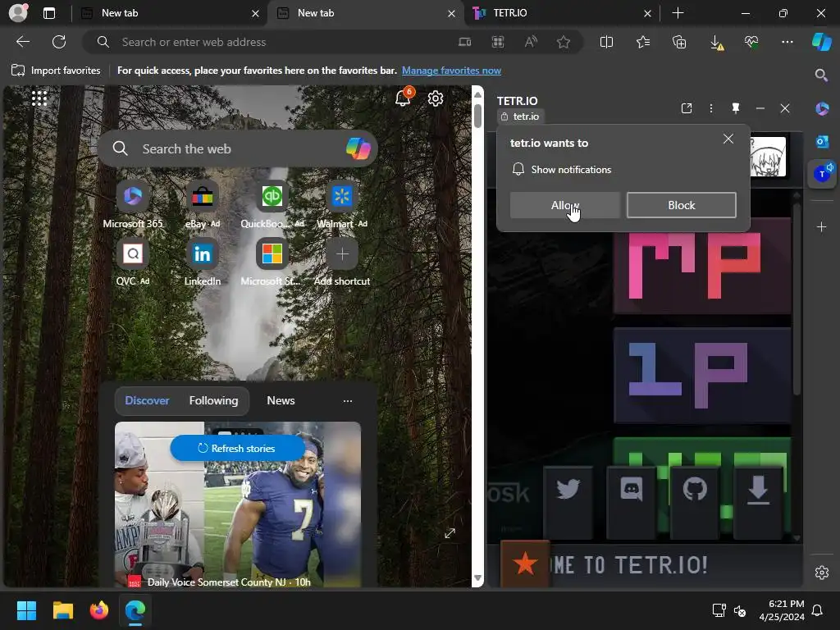Select the Following feed tab
This screenshot has width=840, height=630.
pyautogui.click(x=213, y=400)
